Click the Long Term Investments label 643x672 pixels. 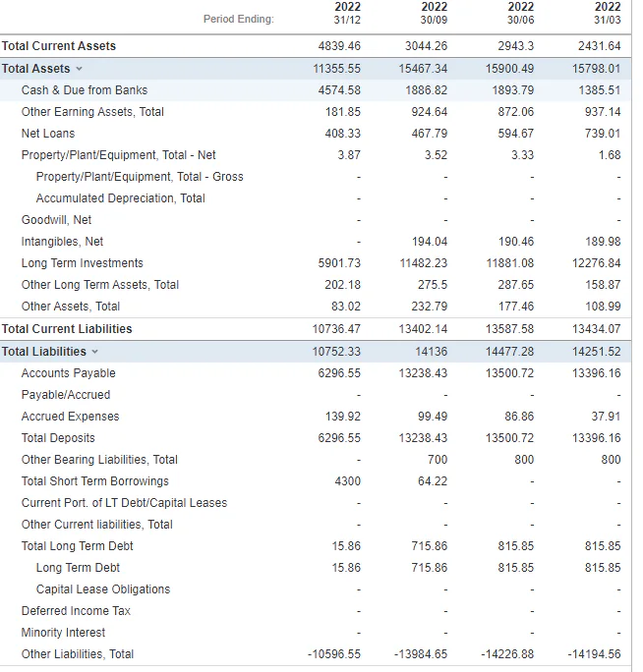[83, 263]
